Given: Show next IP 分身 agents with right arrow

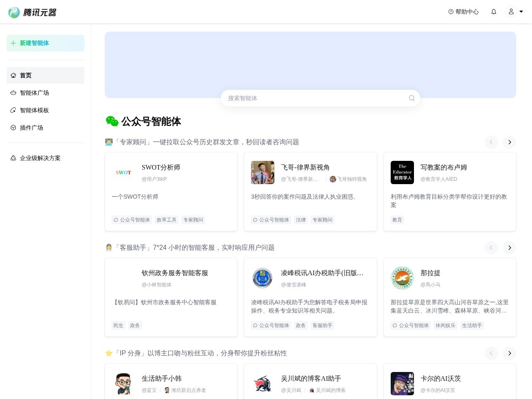Looking at the screenshot, I should click(510, 353).
